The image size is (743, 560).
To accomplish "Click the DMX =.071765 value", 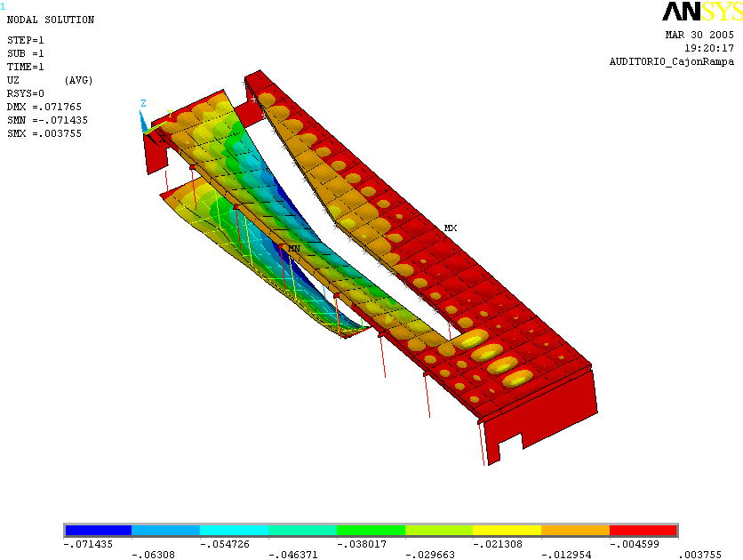I will coord(44,107).
